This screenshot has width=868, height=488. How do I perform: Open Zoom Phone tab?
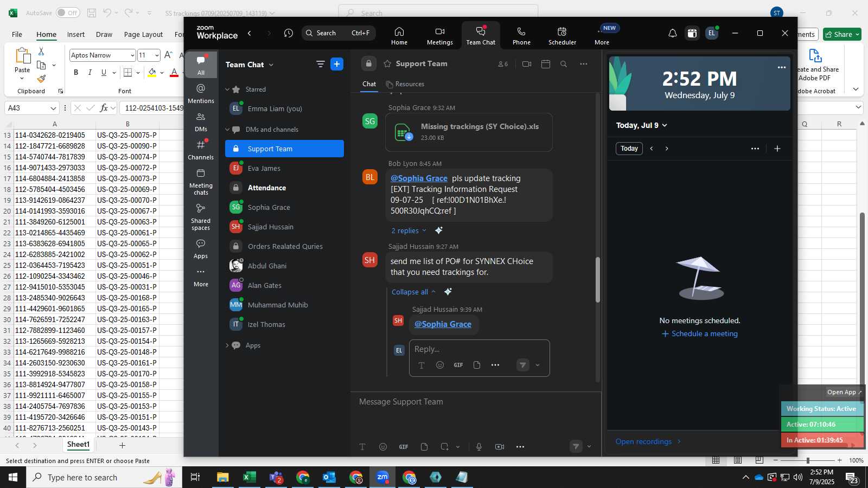click(x=521, y=36)
